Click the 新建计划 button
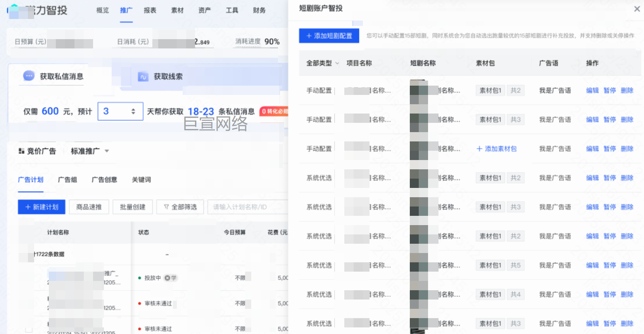This screenshot has height=334, width=644. click(x=41, y=207)
